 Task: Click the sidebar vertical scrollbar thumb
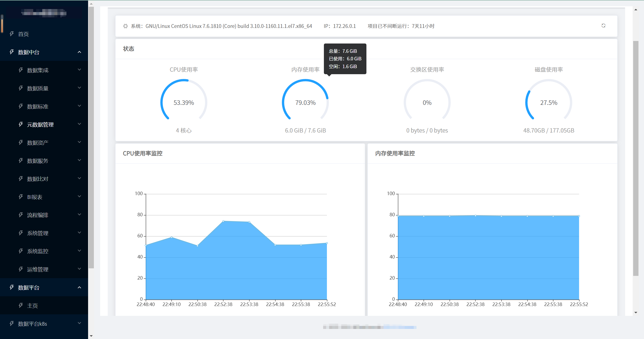[91, 138]
